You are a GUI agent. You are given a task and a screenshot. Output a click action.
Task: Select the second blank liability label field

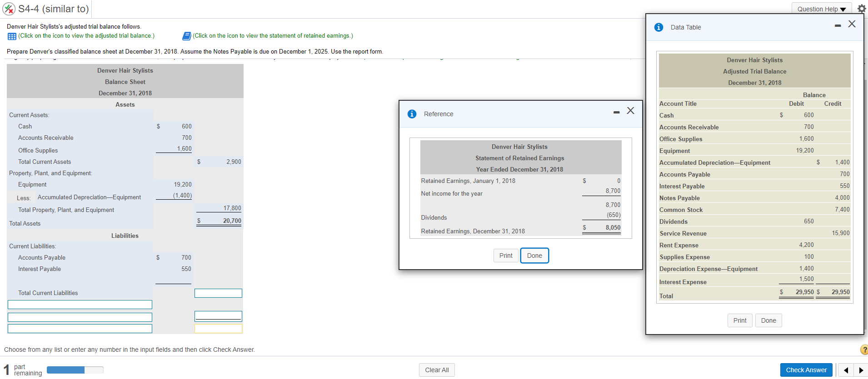pyautogui.click(x=80, y=317)
